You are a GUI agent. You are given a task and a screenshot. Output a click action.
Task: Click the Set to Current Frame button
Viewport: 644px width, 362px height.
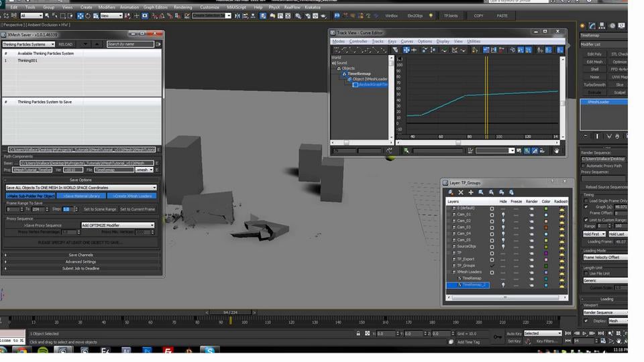point(138,209)
